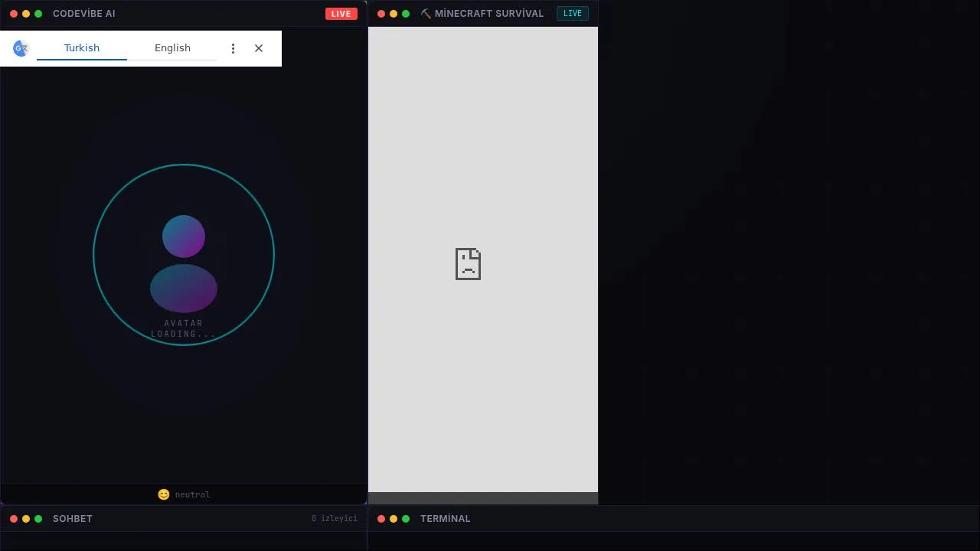Screen dimensions: 980x551
Task: Click the "CODEVİBE AI" panel title
Action: [x=84, y=14]
